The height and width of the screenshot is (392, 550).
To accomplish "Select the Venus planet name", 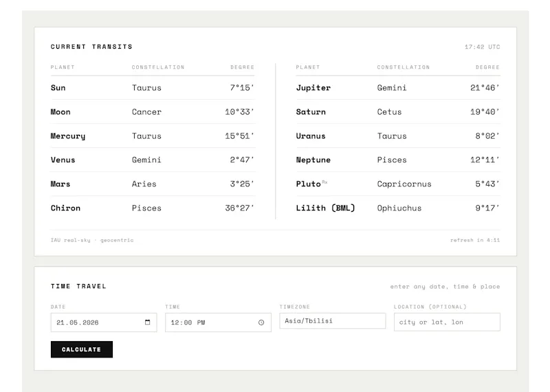I will [63, 160].
